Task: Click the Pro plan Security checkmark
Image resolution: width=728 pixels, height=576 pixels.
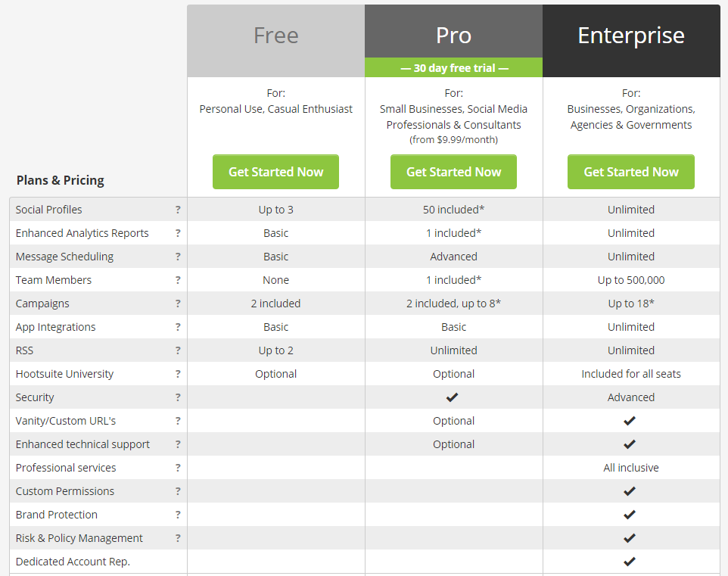Action: point(453,397)
